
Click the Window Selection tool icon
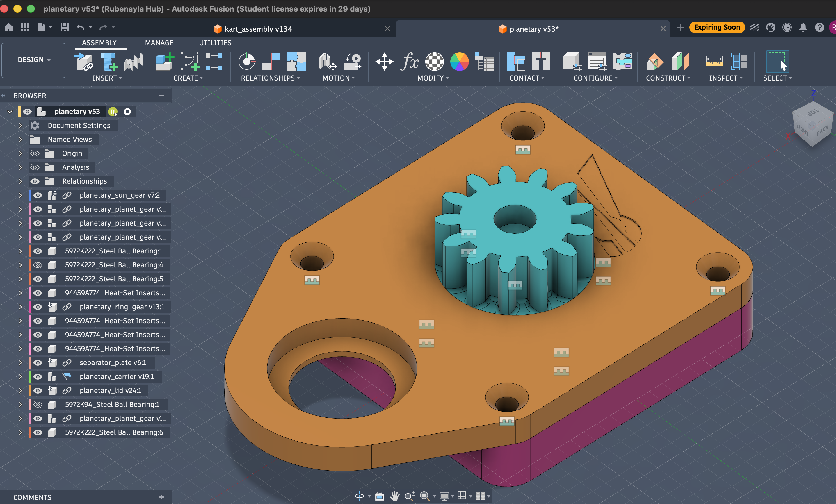777,62
